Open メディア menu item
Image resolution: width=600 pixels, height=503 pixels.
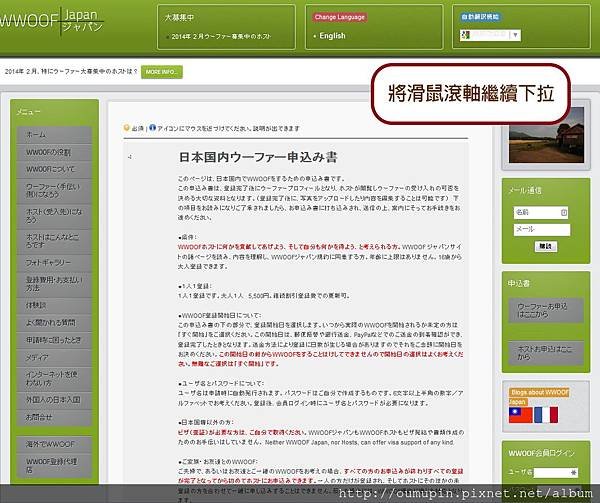pyautogui.click(x=54, y=358)
